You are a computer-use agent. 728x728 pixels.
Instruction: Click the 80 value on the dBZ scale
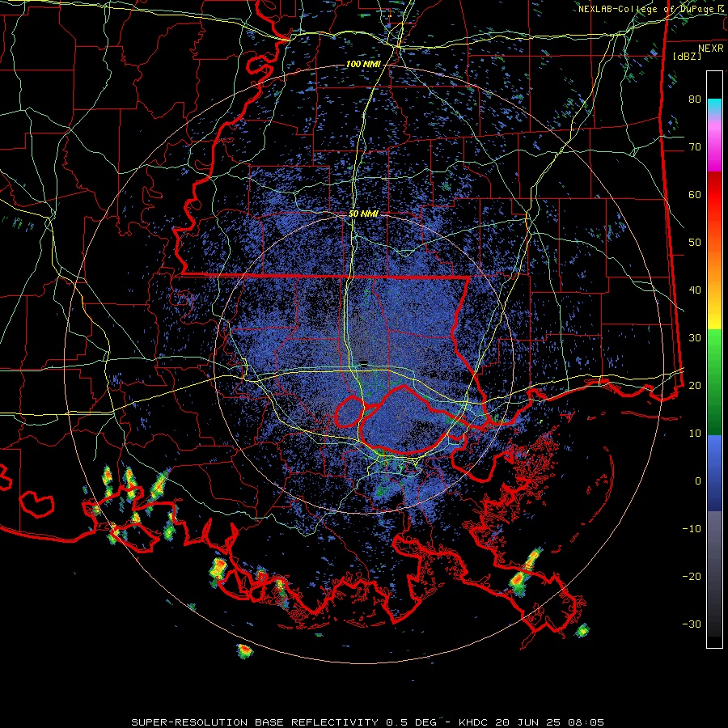tap(695, 99)
